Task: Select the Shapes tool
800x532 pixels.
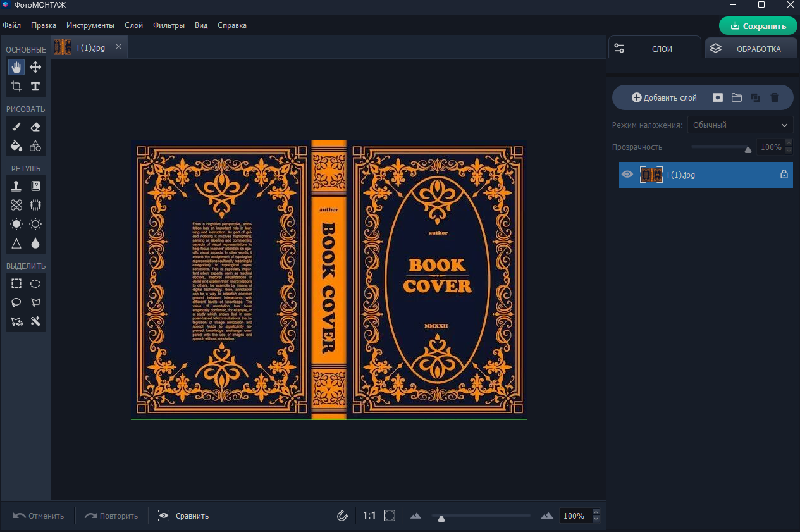Action: [35, 145]
